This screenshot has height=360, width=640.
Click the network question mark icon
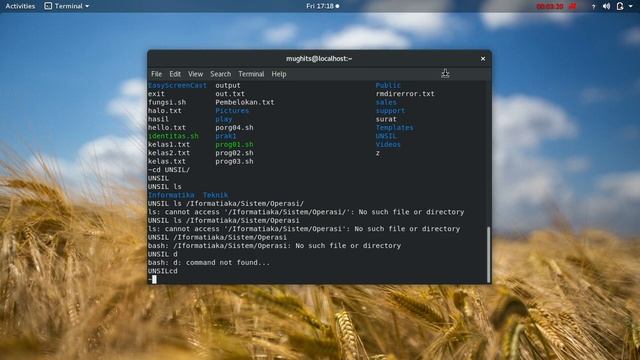click(x=593, y=7)
